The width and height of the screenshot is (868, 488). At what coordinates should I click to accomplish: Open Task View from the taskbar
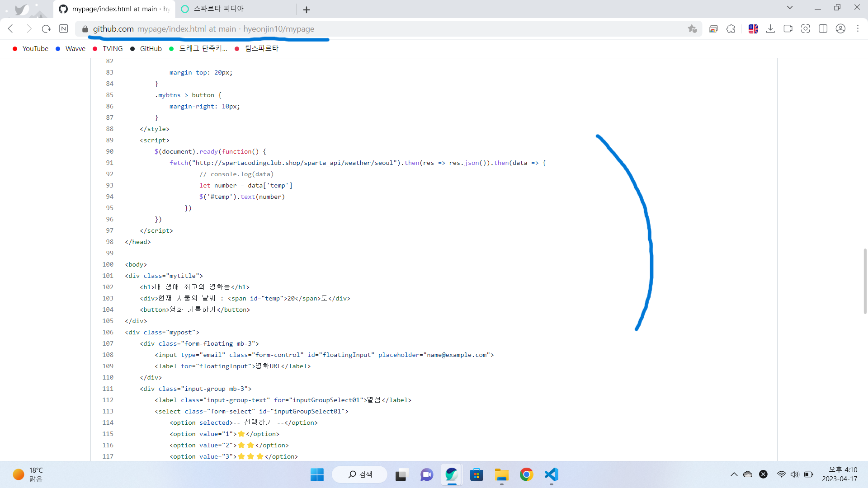pos(401,474)
